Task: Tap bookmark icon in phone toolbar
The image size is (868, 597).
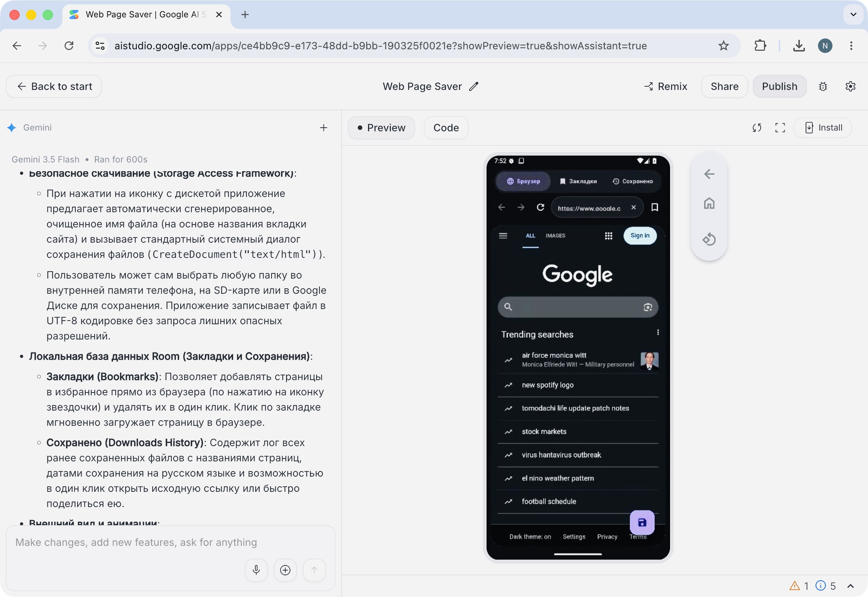Action: click(x=654, y=207)
